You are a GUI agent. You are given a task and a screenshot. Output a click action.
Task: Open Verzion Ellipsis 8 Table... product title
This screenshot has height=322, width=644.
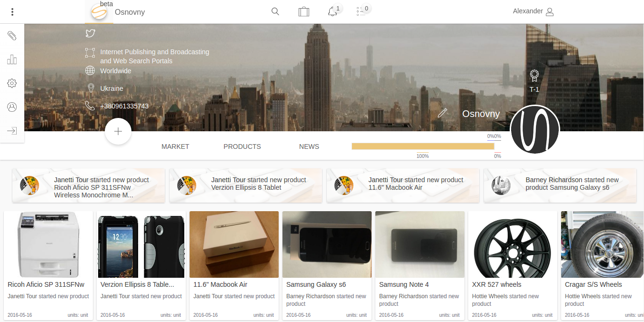(137, 284)
